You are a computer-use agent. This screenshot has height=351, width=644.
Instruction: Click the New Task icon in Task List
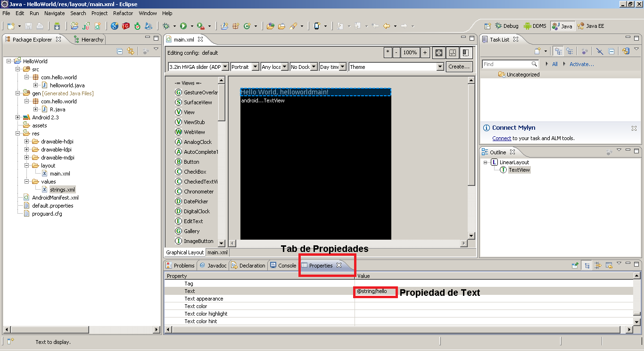click(x=537, y=51)
